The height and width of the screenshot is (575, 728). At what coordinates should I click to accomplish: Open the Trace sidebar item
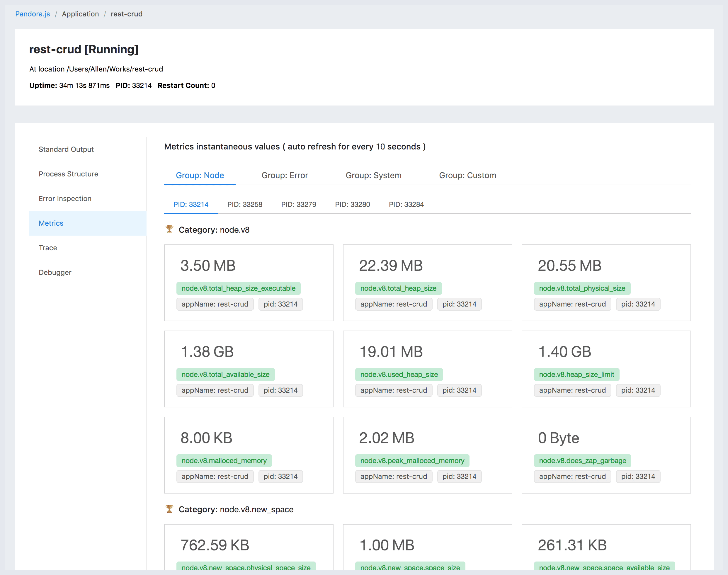coord(48,248)
